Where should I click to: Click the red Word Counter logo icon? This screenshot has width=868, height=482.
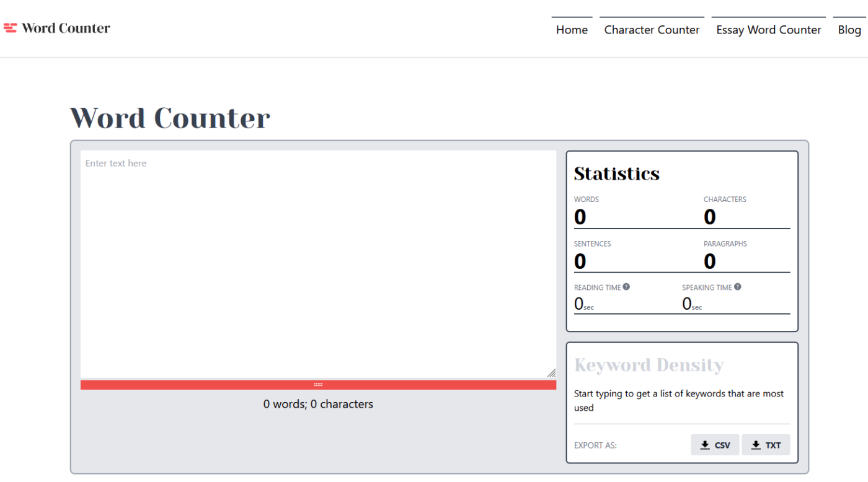point(10,28)
